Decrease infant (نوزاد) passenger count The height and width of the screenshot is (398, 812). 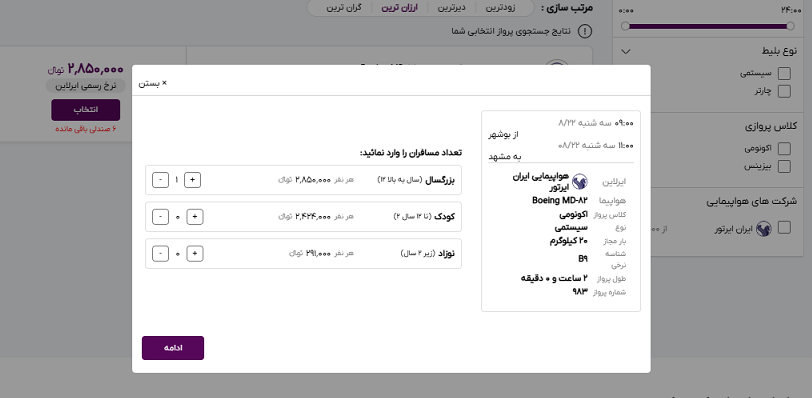pos(160,254)
